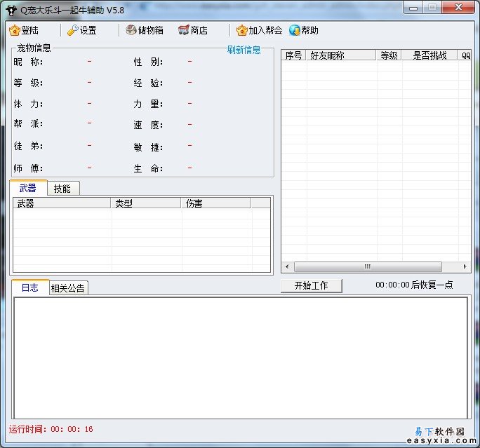Sort friends list by 序号 column
The width and height of the screenshot is (480, 448).
[x=293, y=55]
